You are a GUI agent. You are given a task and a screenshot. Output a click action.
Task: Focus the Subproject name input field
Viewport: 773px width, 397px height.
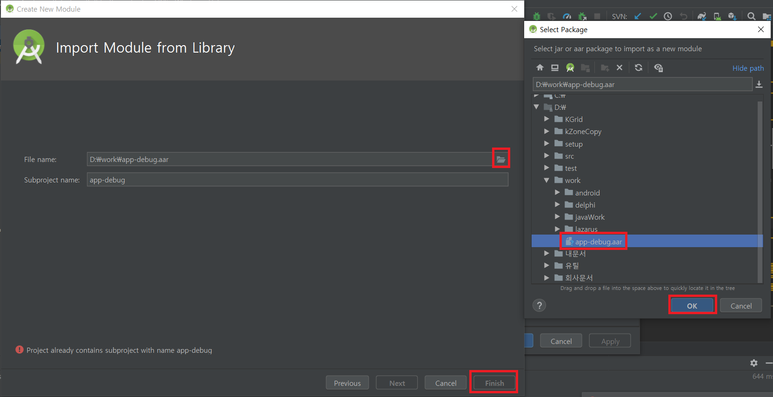298,180
